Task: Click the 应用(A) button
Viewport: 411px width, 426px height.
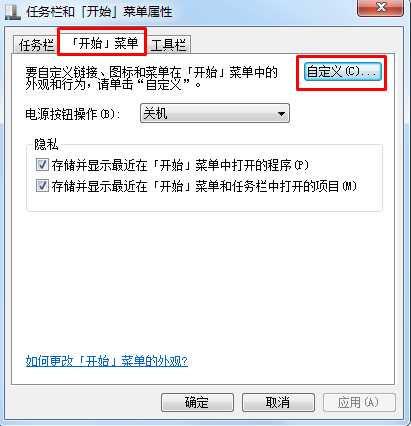Action: click(359, 403)
